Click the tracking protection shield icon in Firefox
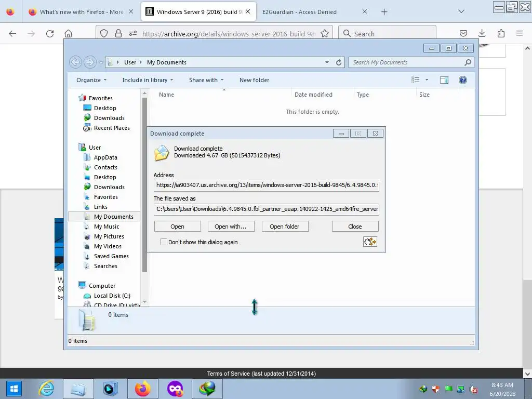Screen dimensions: 532x399 click(104, 33)
